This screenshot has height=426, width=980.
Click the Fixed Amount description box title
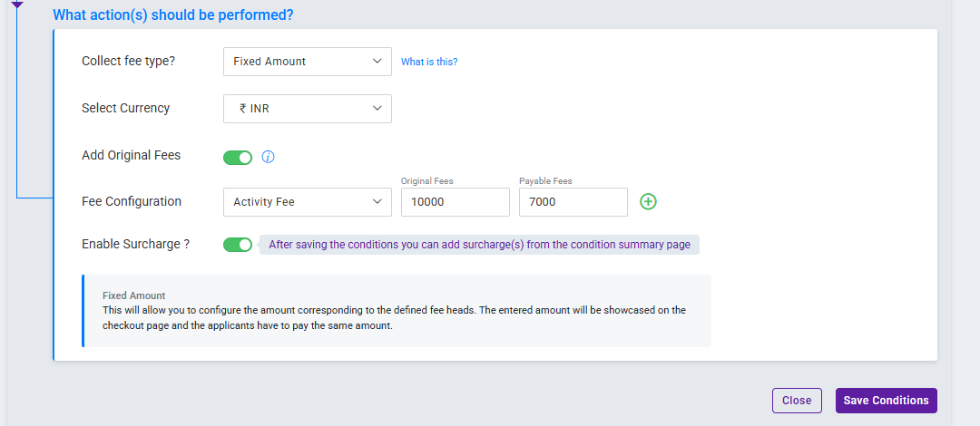pos(134,295)
